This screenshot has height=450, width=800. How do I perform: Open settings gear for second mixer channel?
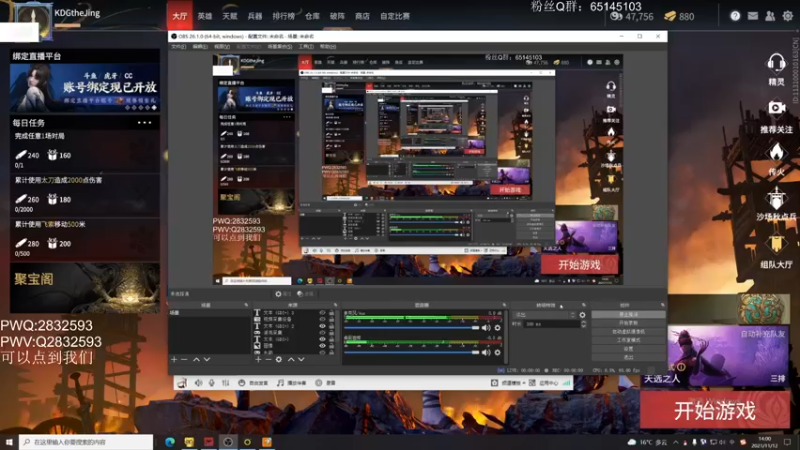[497, 352]
